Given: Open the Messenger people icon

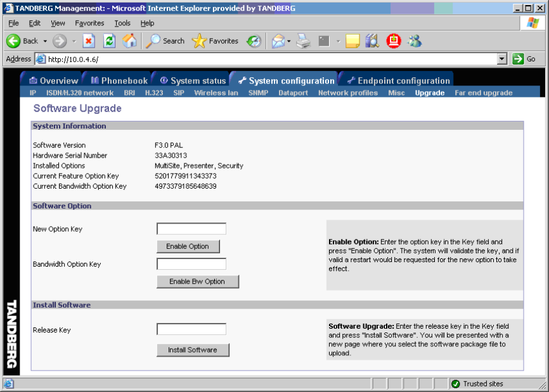Looking at the screenshot, I should [x=415, y=41].
